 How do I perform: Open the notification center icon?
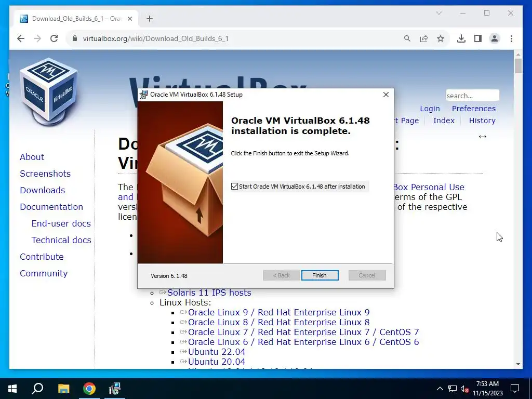(515, 389)
